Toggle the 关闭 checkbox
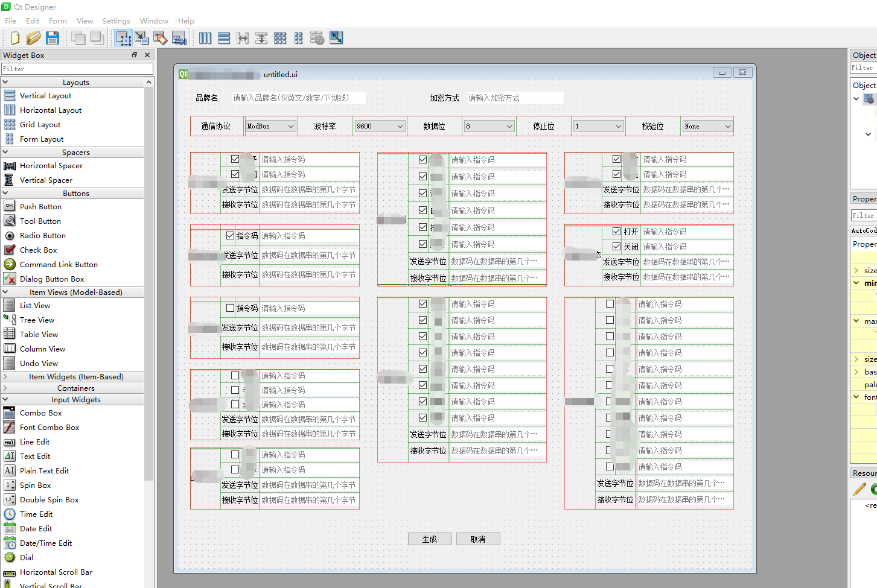Viewport: 877px width, 588px height. click(616, 246)
